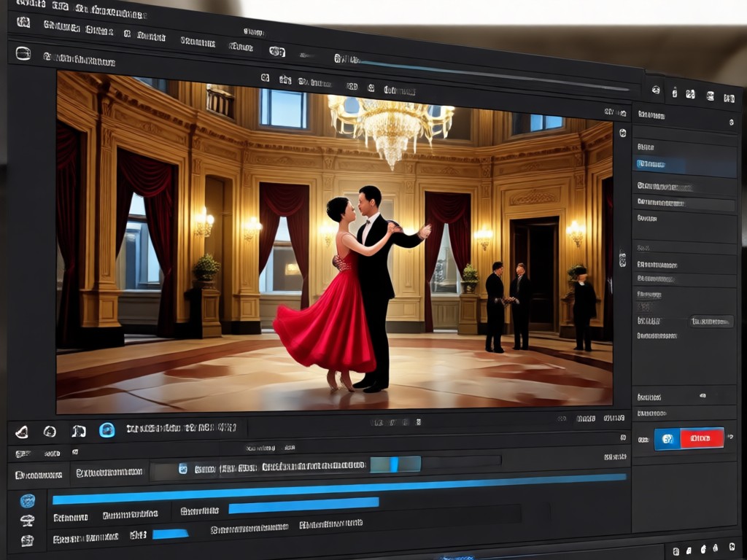747x560 pixels.
Task: Click the small icon right of the red button
Action: pyautogui.click(x=731, y=437)
